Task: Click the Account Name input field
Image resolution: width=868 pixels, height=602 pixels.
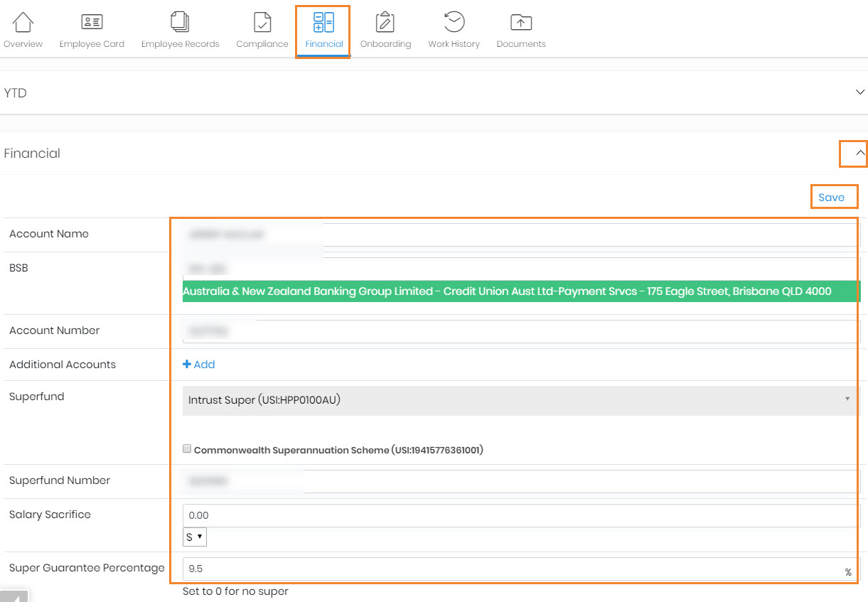Action: click(x=519, y=235)
